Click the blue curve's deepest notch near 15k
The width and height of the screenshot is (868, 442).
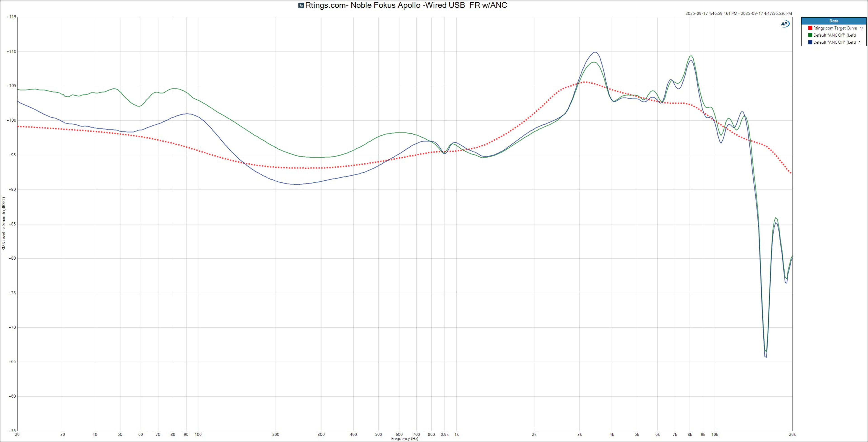pyautogui.click(x=766, y=357)
